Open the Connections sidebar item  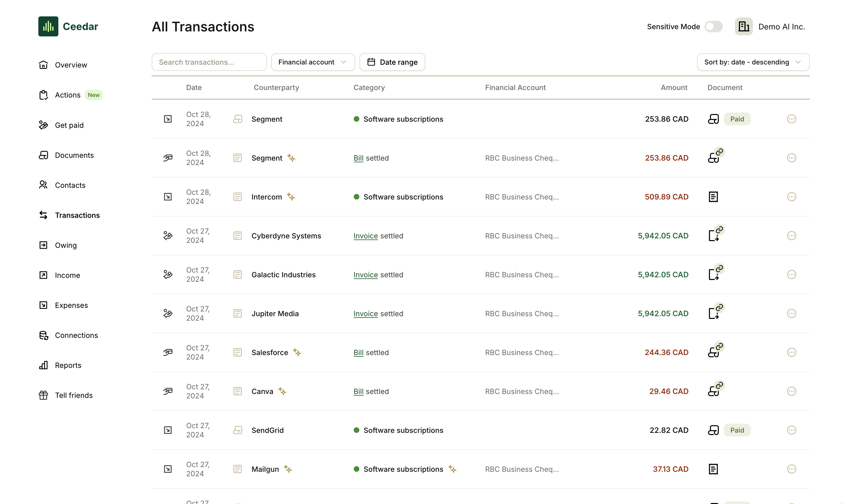coord(76,335)
